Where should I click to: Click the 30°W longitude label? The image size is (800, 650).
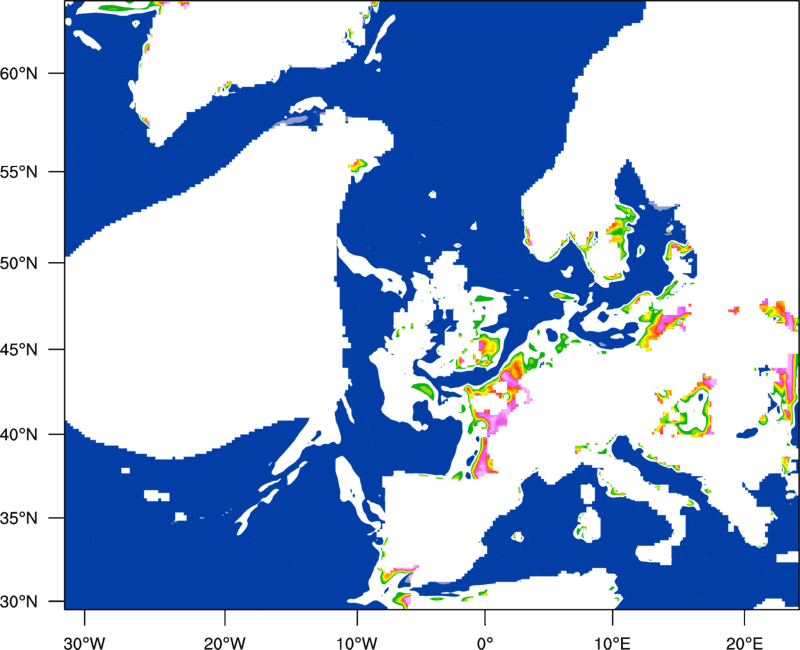pos(85,643)
